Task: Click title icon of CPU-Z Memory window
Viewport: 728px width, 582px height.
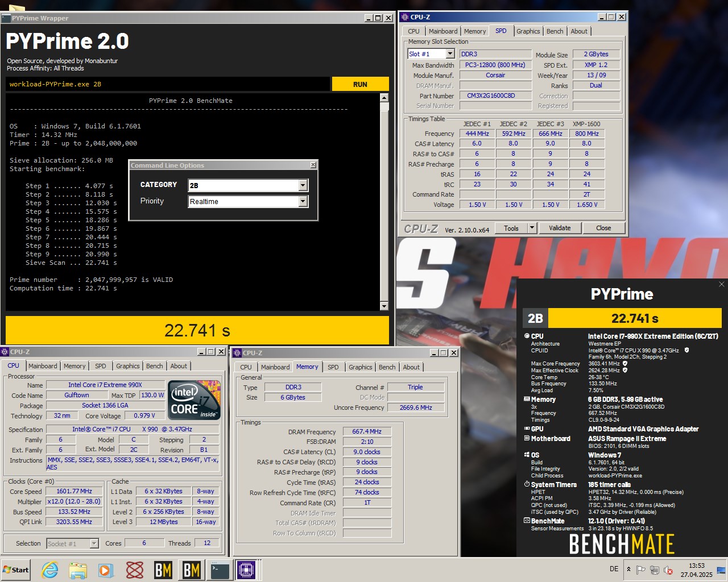Action: pos(238,352)
